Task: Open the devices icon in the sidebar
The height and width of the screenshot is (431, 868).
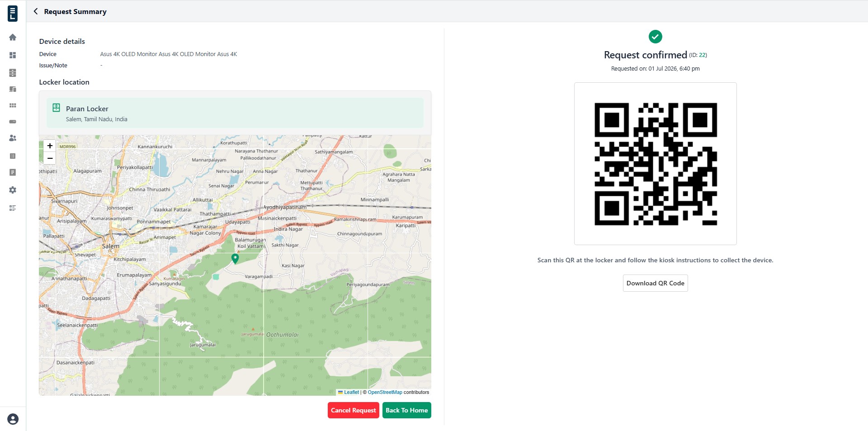Action: click(x=13, y=89)
